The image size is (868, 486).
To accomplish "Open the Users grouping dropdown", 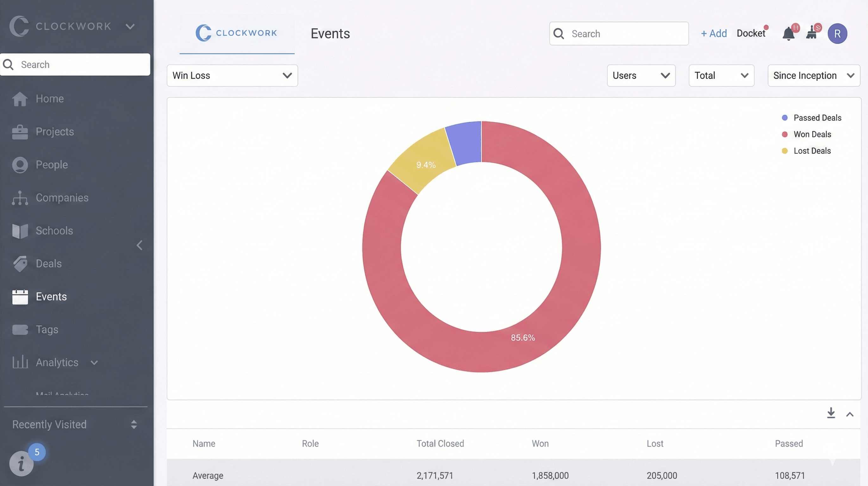I will pyautogui.click(x=641, y=75).
